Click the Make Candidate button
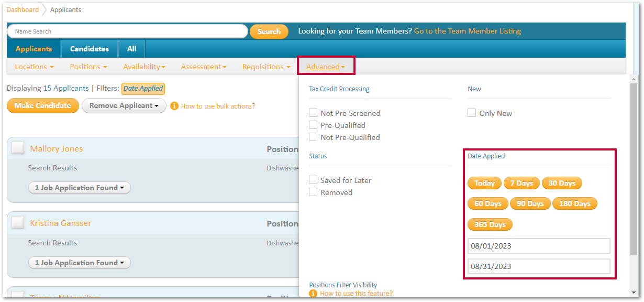 pyautogui.click(x=43, y=105)
